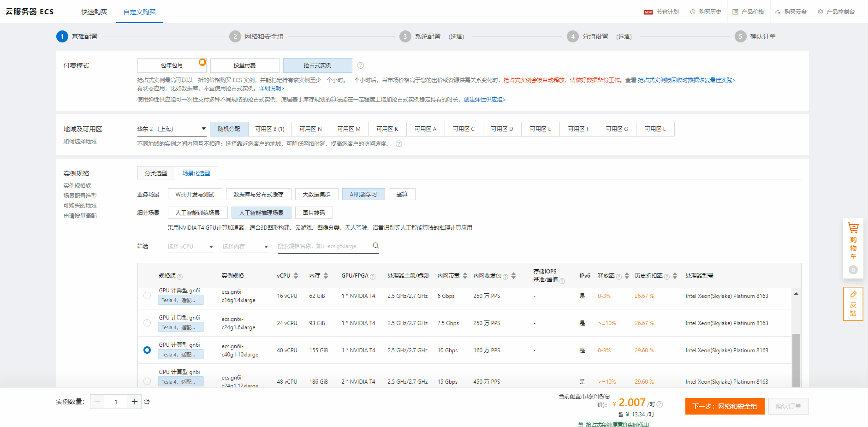Expand the 选择内存 filter dropdown
The image size is (868, 427).
pyautogui.click(x=245, y=247)
